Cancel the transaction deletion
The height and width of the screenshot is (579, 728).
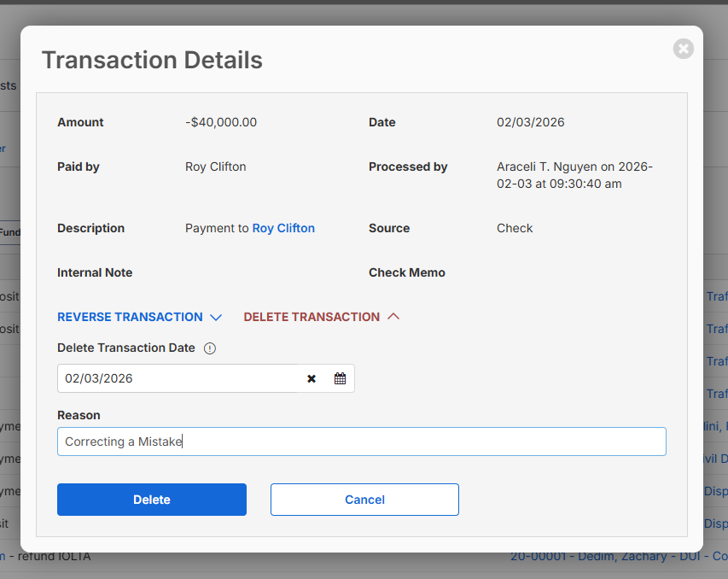coord(364,500)
